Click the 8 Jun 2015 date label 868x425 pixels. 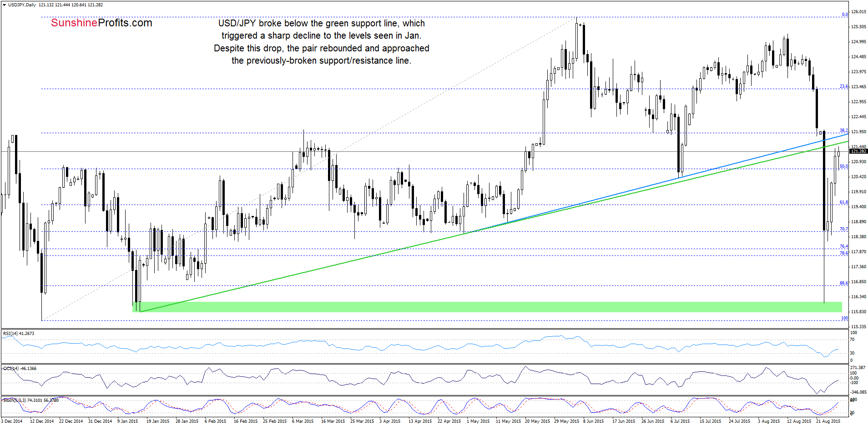(x=594, y=421)
